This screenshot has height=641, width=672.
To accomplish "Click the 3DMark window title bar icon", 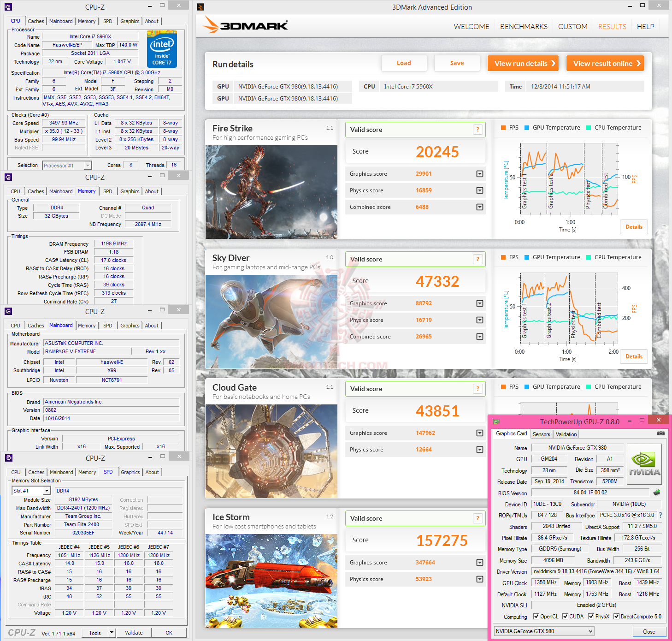I will 200,7.
